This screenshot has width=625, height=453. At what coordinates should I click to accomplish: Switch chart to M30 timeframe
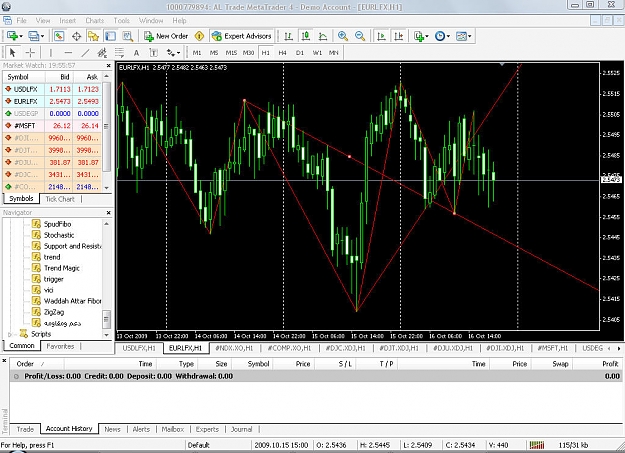pos(248,53)
